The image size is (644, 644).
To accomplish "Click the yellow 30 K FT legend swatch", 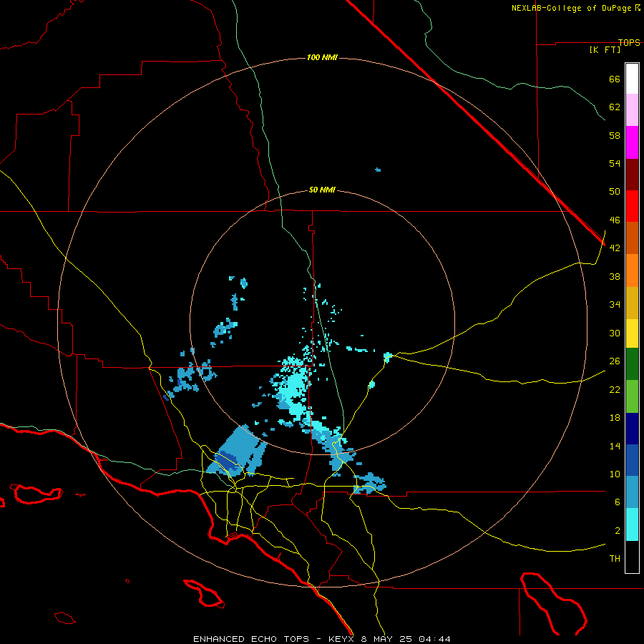I will coord(632,333).
